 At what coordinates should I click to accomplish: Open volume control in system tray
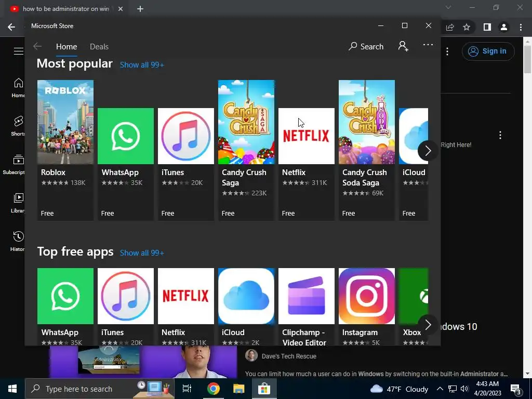point(464,389)
